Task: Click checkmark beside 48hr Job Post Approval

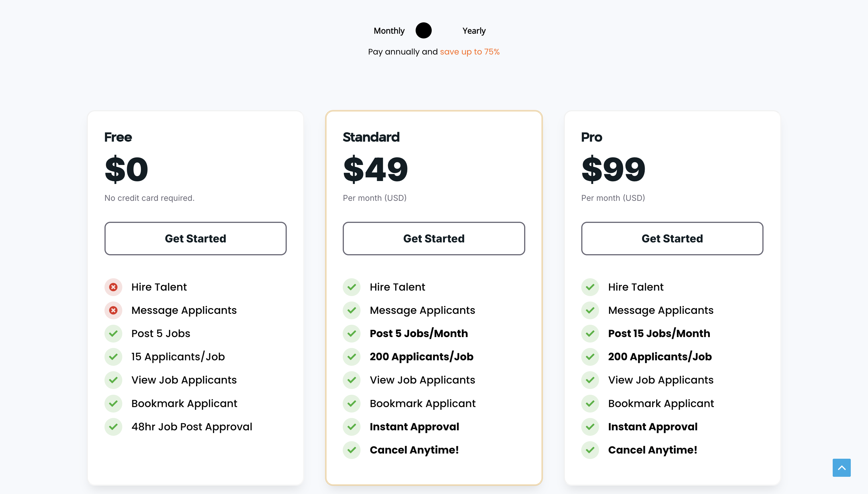Action: coord(113,427)
